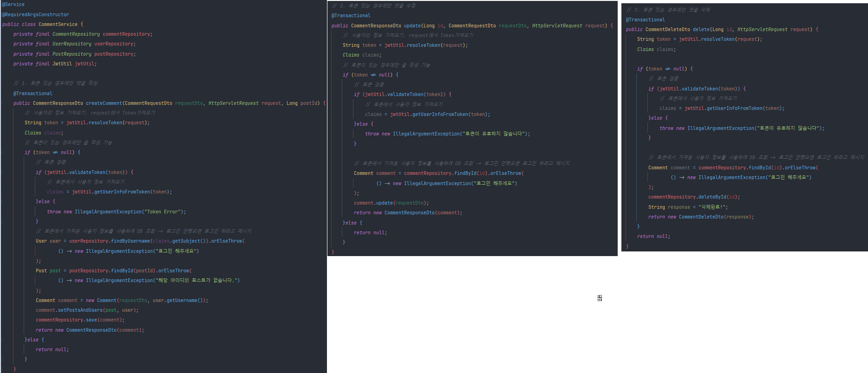Screen dimensions: 868x373
Task: Select the postRepository field declaration
Action: (74, 54)
